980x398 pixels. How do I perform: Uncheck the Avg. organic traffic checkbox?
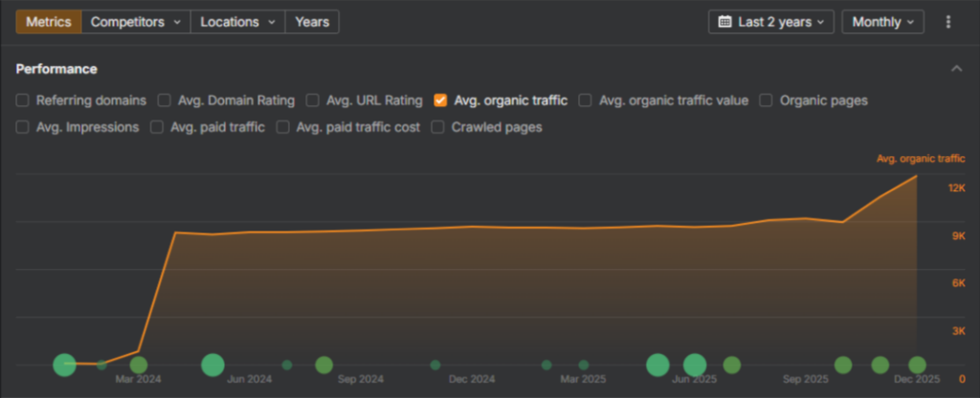pos(440,99)
